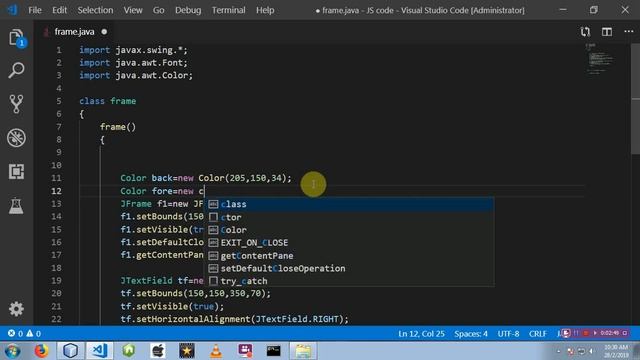
Task: Open the star film app on taskbar
Action: 187,351
